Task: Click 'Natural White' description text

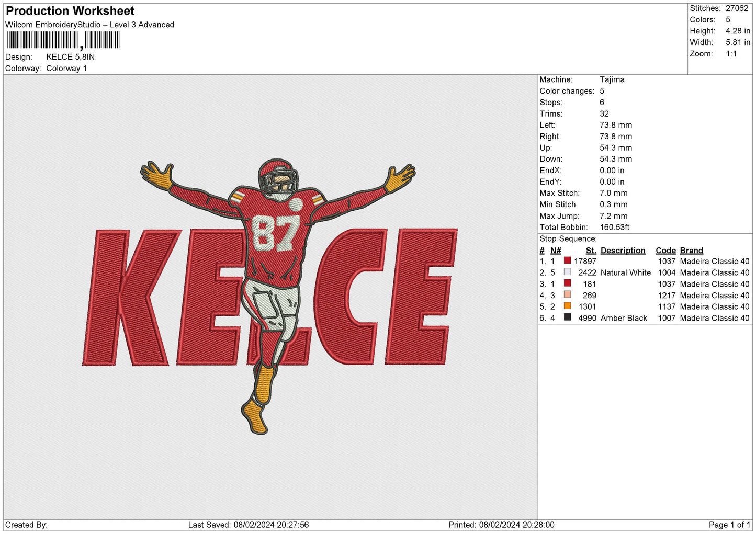Action: click(x=626, y=272)
